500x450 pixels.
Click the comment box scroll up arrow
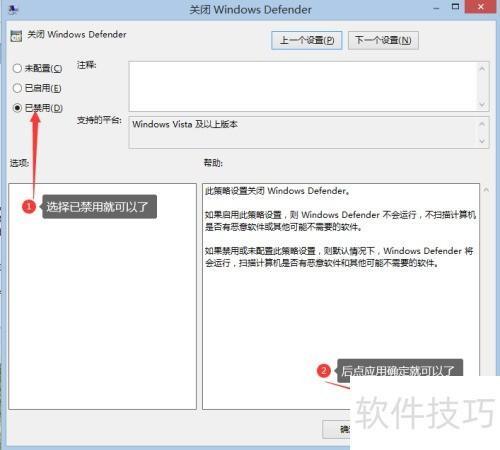482,69
